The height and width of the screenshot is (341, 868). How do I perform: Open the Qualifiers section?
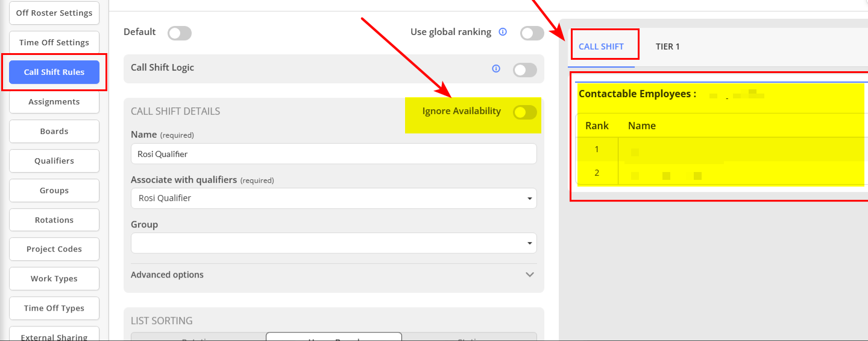click(x=54, y=161)
